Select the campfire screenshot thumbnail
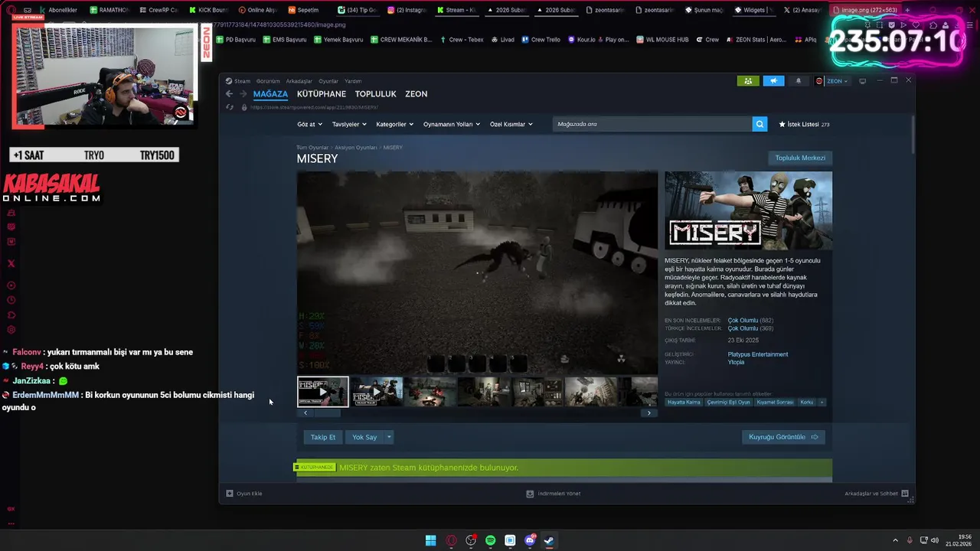 point(430,392)
